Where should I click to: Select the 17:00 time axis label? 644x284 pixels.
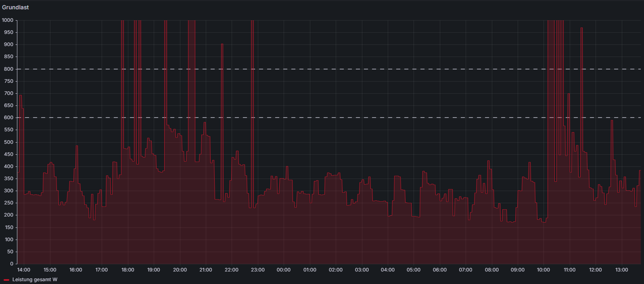point(102,270)
